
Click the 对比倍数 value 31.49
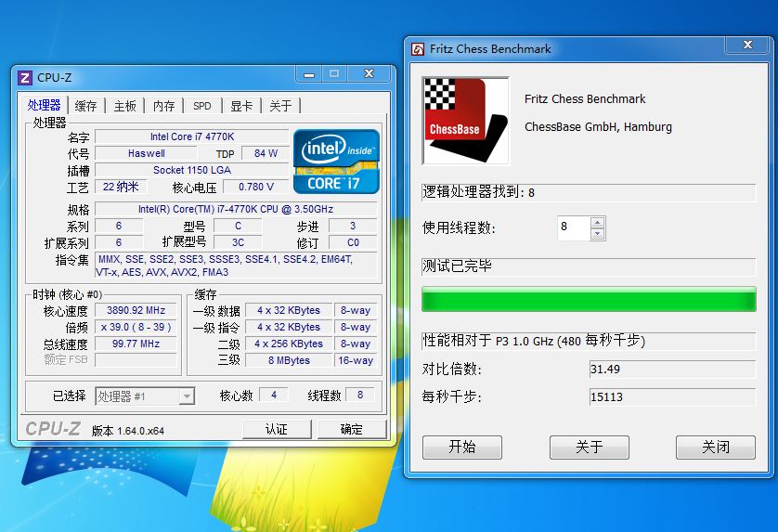point(672,370)
